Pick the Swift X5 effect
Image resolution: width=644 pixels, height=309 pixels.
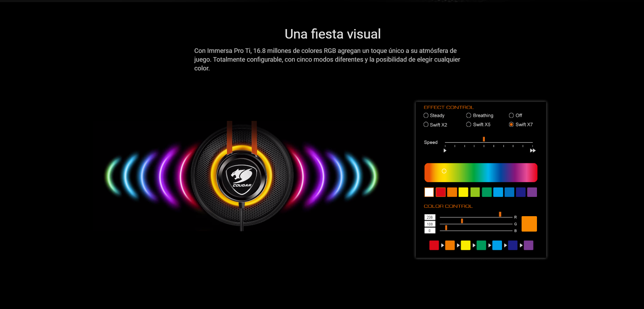pos(469,124)
